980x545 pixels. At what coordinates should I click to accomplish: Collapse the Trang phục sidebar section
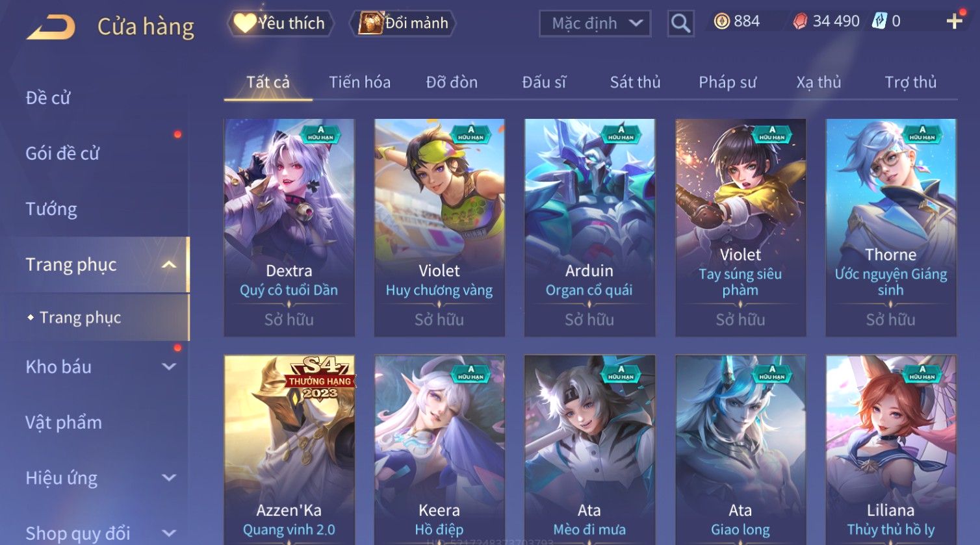pyautogui.click(x=169, y=264)
